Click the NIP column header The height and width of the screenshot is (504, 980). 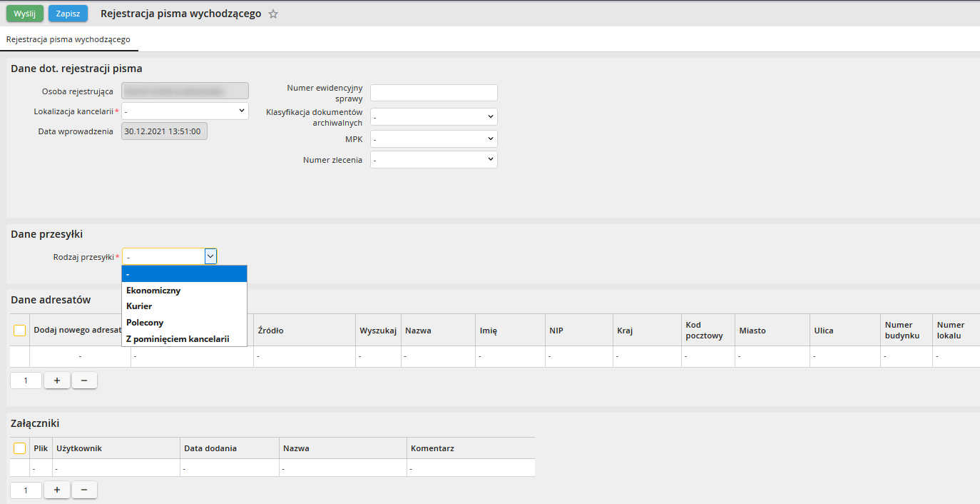579,331
